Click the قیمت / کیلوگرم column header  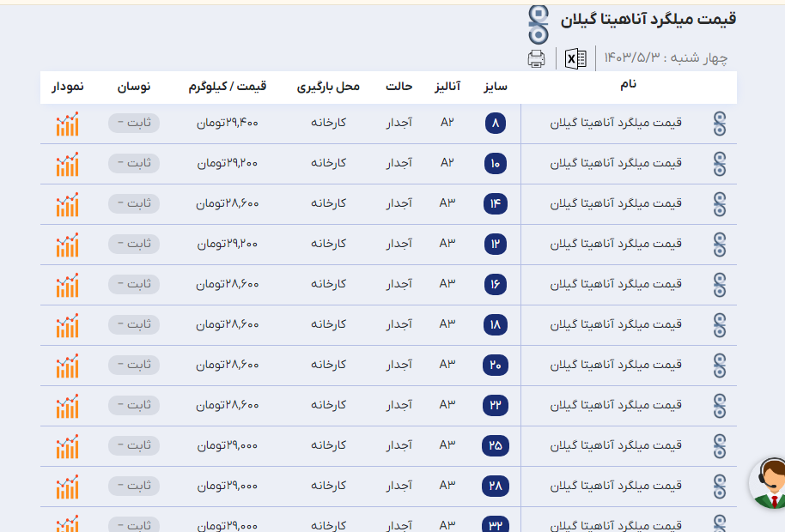(x=228, y=87)
